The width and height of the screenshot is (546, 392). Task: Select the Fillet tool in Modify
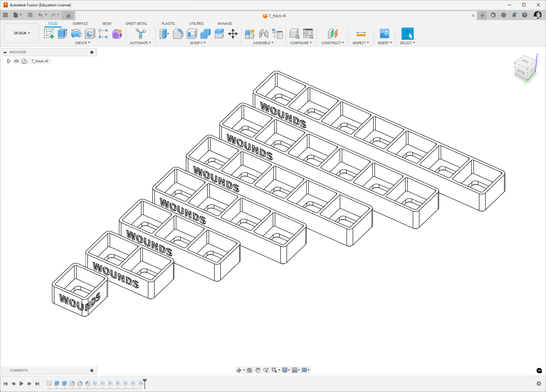(x=178, y=34)
